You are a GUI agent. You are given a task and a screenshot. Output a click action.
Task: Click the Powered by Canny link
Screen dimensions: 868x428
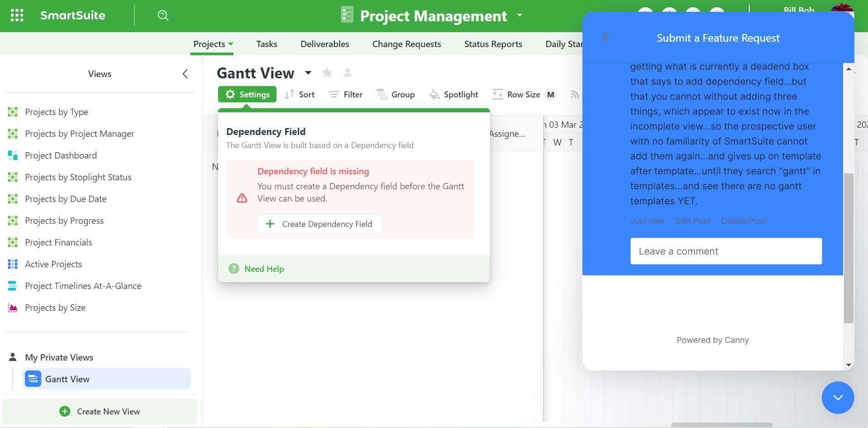(x=713, y=340)
